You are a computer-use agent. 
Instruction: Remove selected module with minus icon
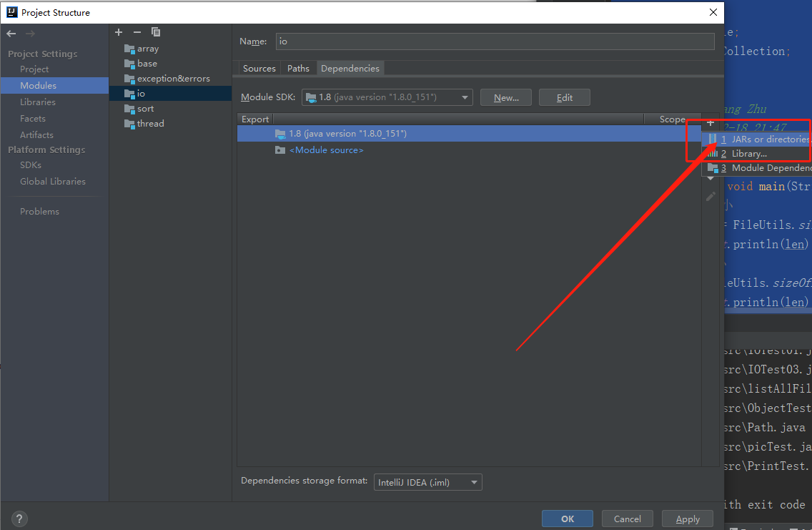137,32
